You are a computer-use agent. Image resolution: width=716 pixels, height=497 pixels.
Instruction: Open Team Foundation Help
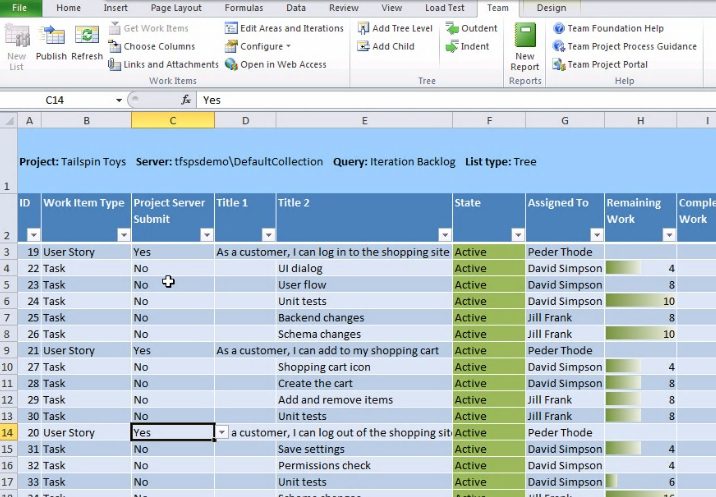(608, 28)
